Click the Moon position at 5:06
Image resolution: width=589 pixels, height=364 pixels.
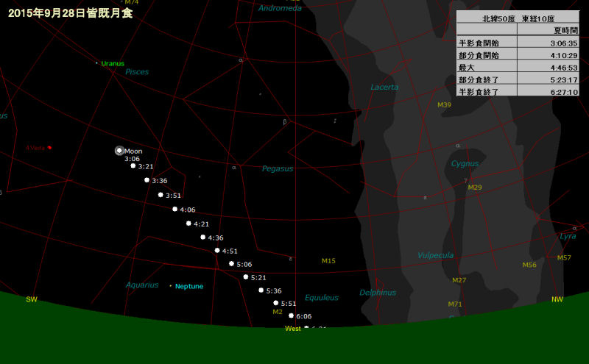231,264
